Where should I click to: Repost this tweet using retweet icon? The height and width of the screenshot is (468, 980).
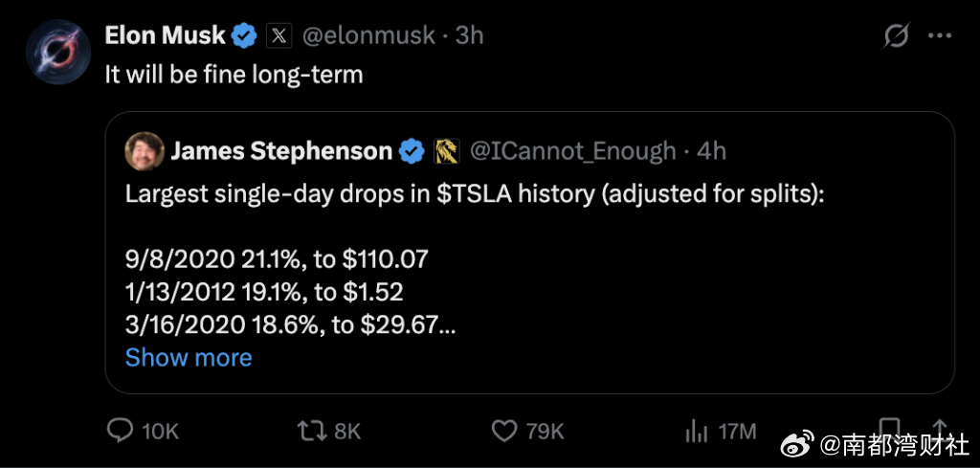(x=312, y=431)
